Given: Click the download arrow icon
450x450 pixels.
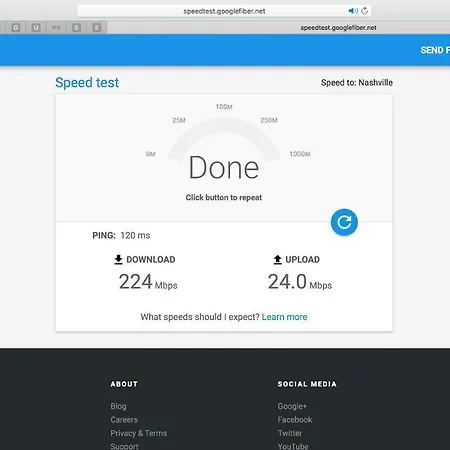Looking at the screenshot, I should click(118, 259).
